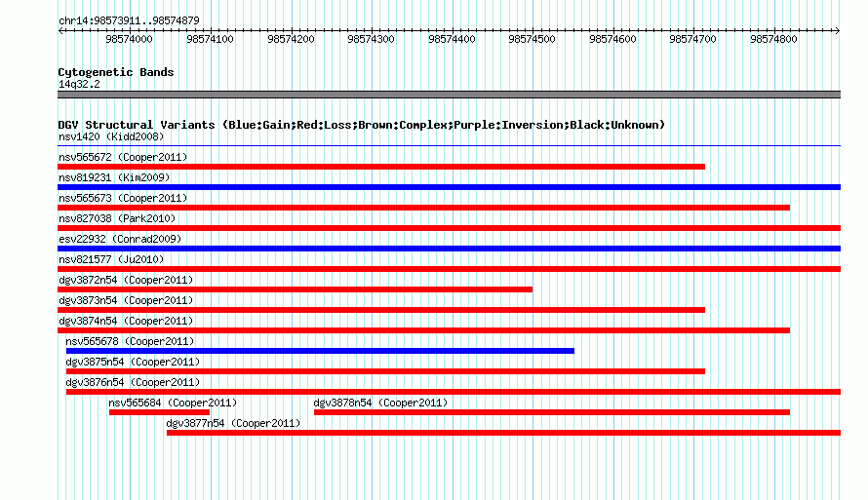Click the red bar under dgv3874n54

click(x=423, y=330)
